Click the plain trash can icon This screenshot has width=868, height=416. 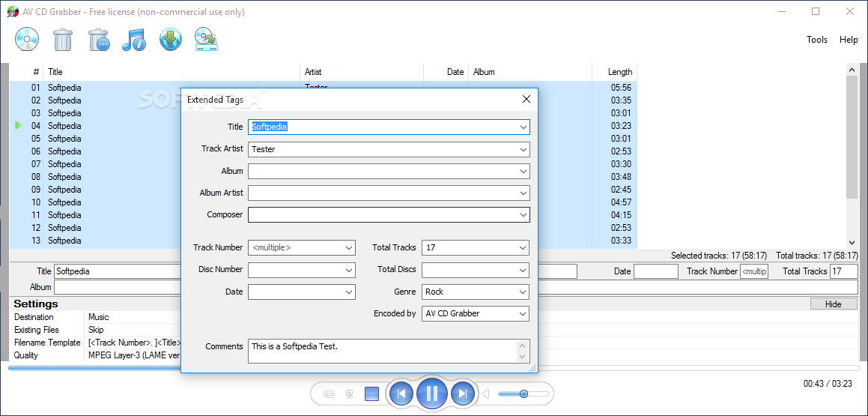pyautogui.click(x=63, y=40)
